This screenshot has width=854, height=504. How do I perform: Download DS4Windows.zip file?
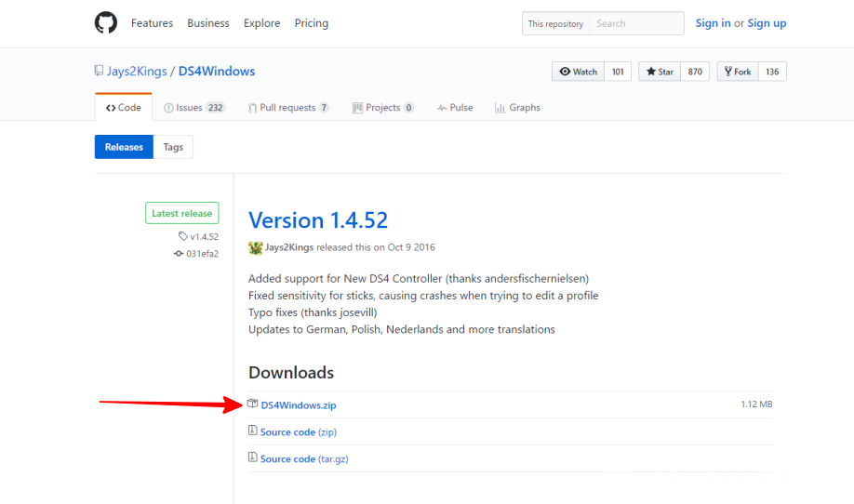[x=299, y=405]
